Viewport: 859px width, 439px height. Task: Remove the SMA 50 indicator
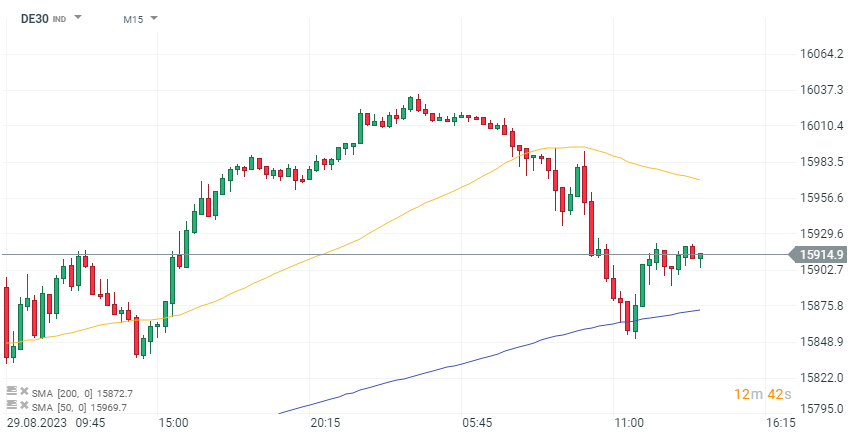[x=24, y=406]
